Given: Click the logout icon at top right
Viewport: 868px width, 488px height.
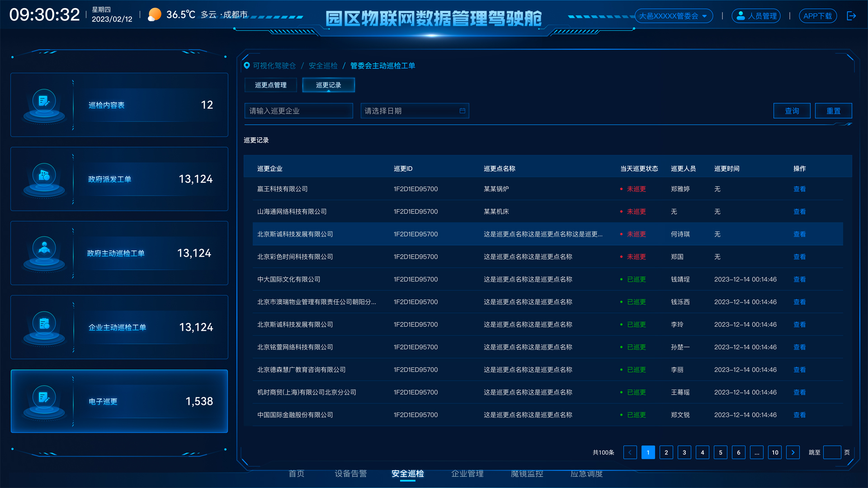Looking at the screenshot, I should coord(851,16).
